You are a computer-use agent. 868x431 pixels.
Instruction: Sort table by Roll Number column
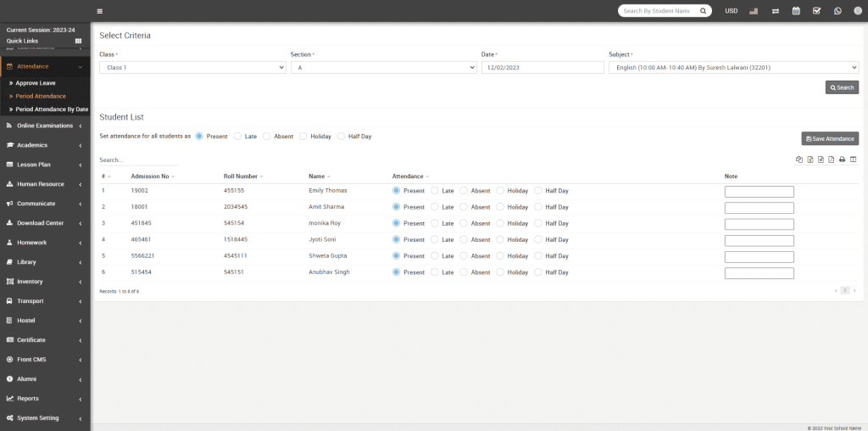pos(243,176)
